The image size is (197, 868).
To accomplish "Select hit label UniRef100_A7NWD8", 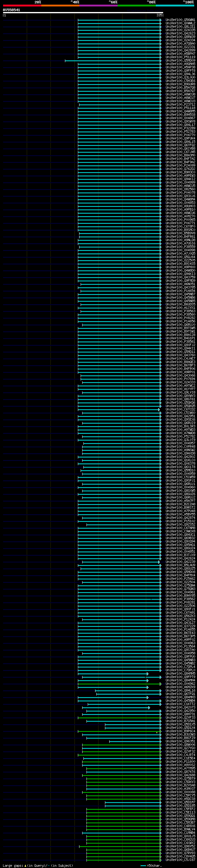I will click(x=180, y=433).
